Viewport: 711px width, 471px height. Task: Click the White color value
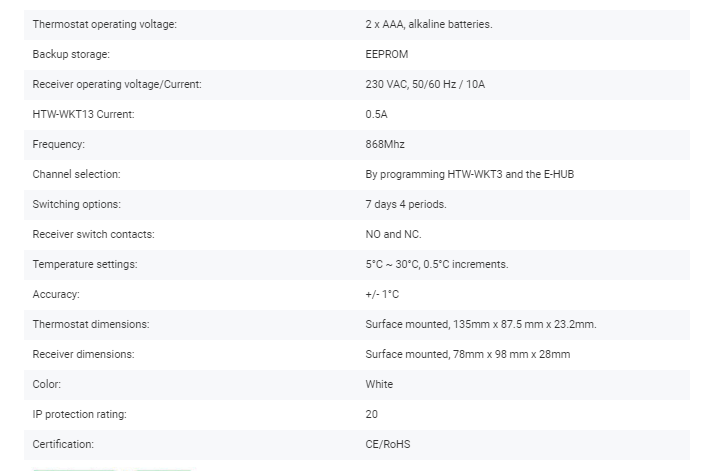point(379,384)
